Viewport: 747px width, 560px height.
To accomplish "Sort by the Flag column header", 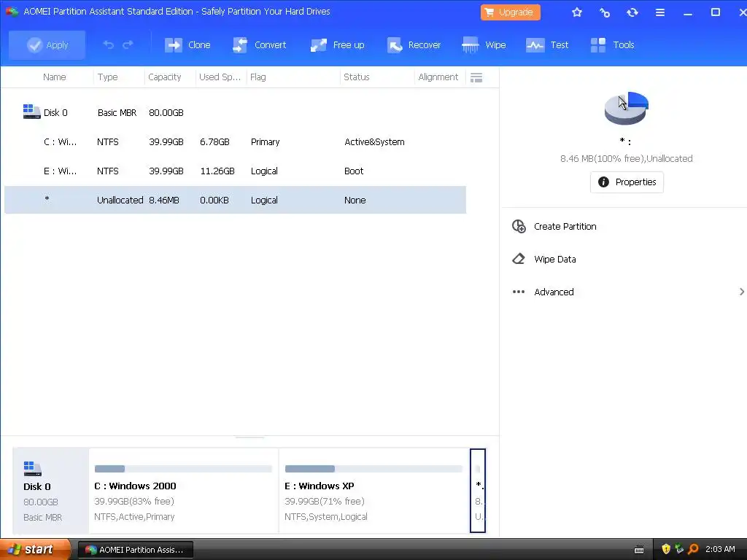I will coord(258,77).
